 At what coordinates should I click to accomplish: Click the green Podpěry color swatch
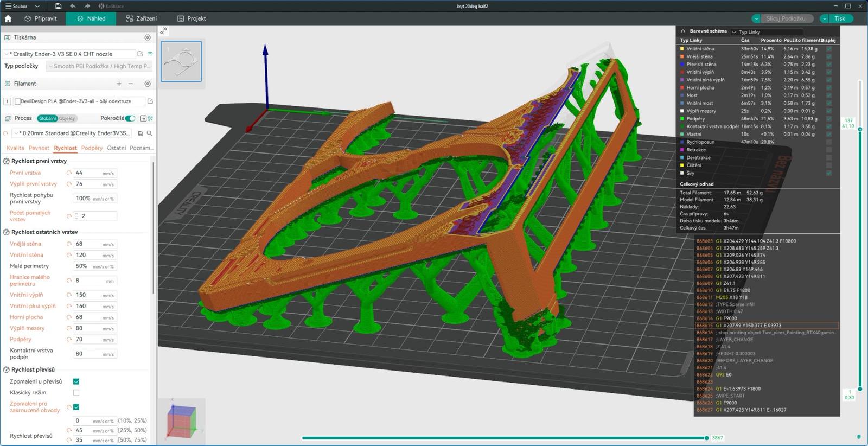(682, 119)
